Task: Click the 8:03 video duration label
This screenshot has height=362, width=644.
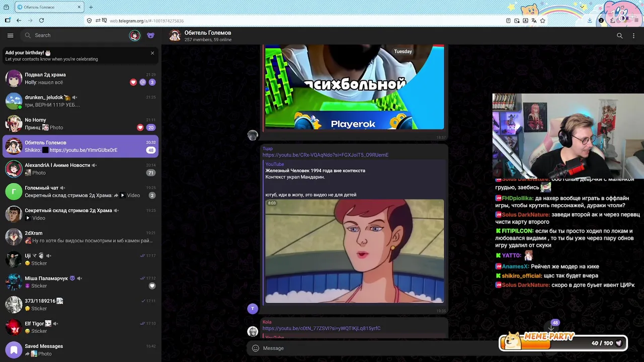Action: coord(272,203)
